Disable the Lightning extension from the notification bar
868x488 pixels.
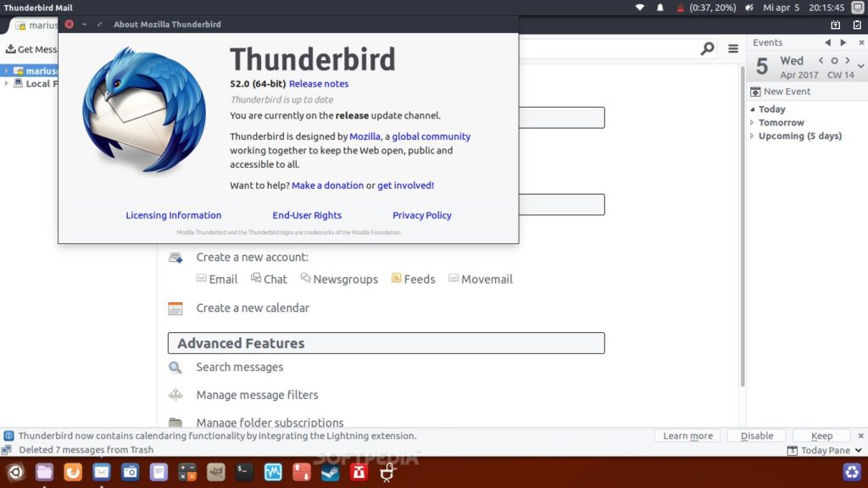pyautogui.click(x=757, y=436)
